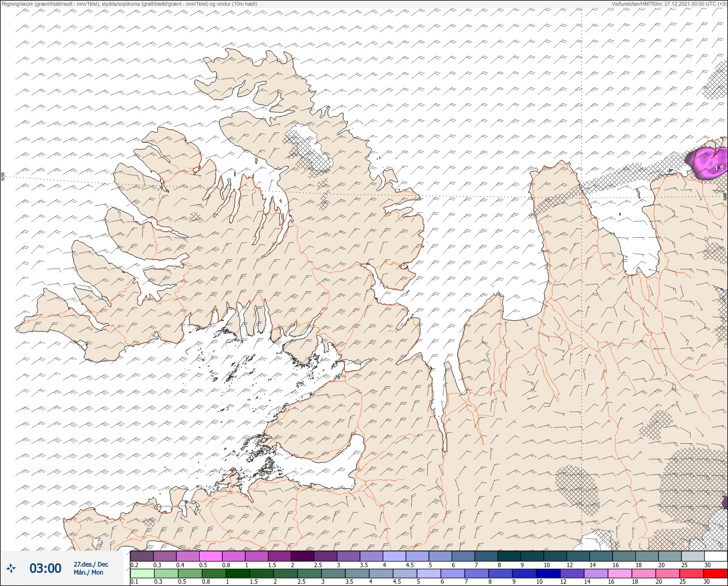Image resolution: width=728 pixels, height=586 pixels.
Task: Select the upper scale lavender swatch starting at 4
Action: tap(394, 556)
